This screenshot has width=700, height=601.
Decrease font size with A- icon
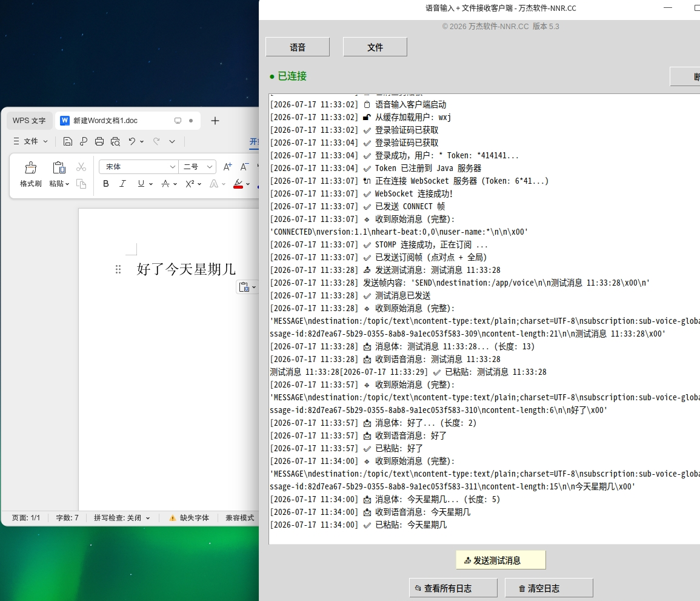point(244,167)
